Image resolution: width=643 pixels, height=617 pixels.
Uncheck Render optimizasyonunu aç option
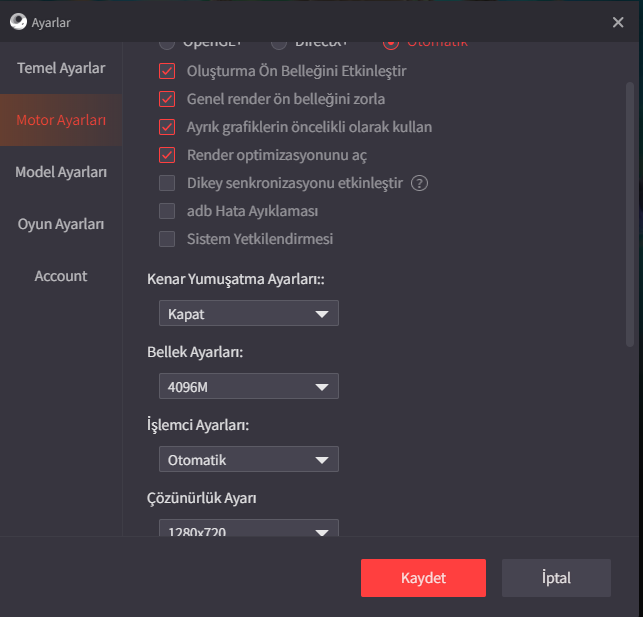click(167, 155)
